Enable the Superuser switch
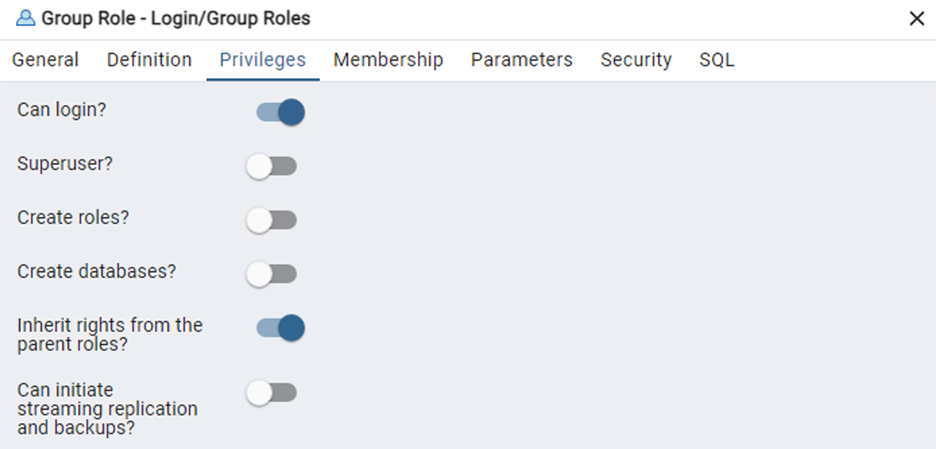936x449 pixels. tap(272, 166)
